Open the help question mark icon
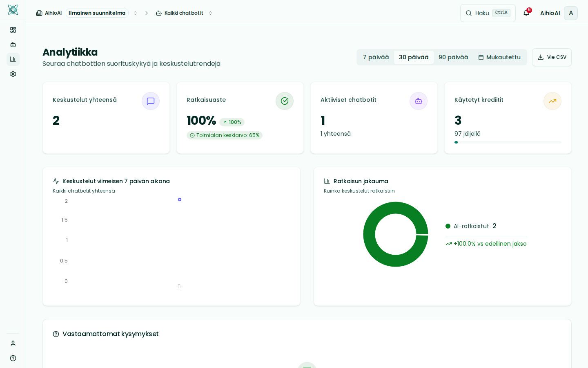The height and width of the screenshot is (368, 588). 13,358
